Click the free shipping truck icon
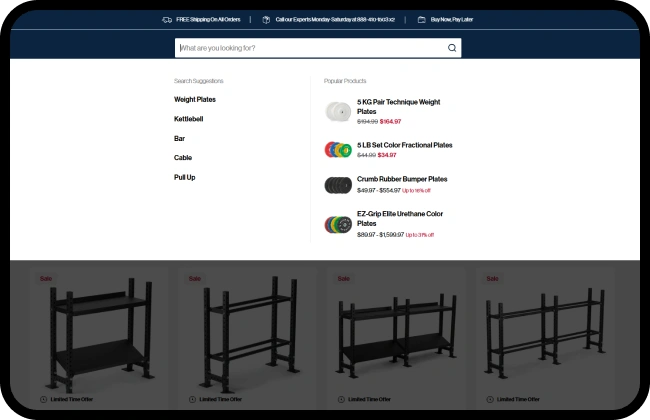 point(167,19)
